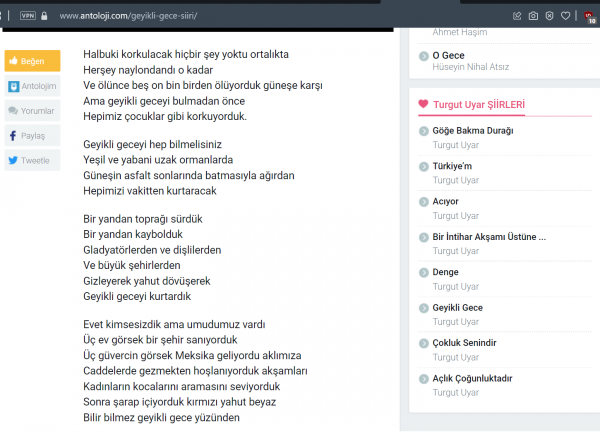Open the poem Denge
This screenshot has width=600, height=432.
point(445,272)
